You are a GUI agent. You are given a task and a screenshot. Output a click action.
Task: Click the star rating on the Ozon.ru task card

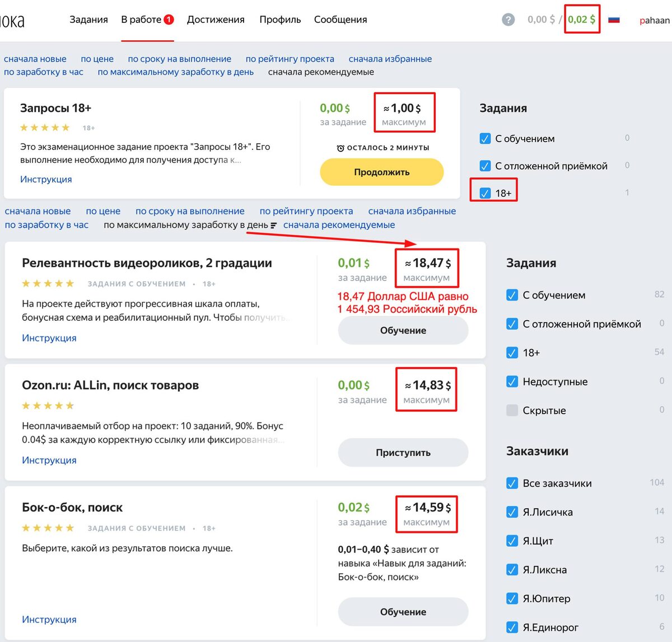tap(48, 405)
